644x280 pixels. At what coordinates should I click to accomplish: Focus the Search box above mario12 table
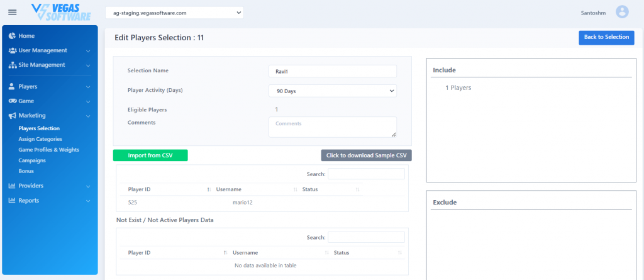pos(367,174)
